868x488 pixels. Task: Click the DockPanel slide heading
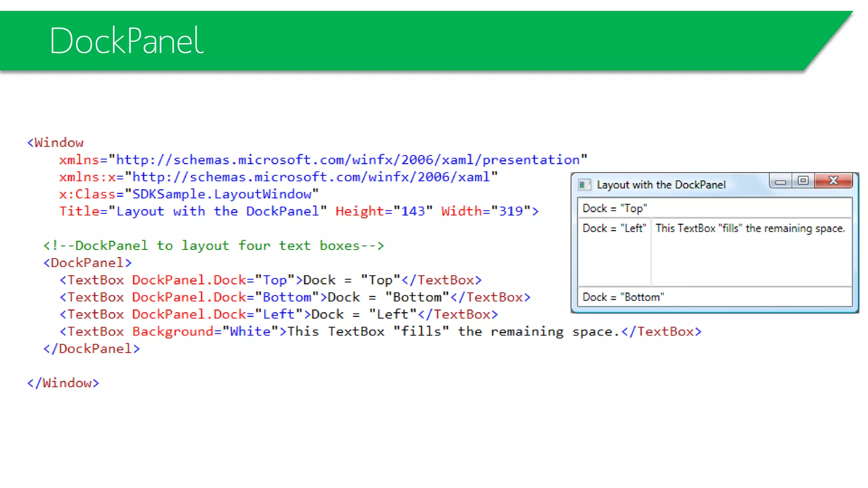(126, 41)
